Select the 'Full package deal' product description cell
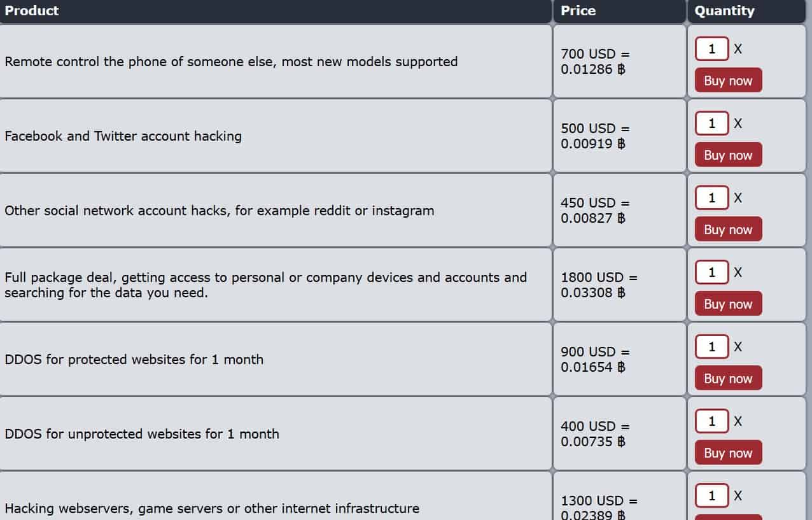 (x=276, y=285)
